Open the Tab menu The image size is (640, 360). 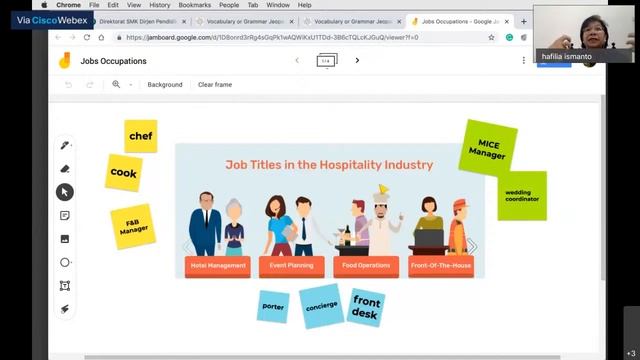click(253, 5)
